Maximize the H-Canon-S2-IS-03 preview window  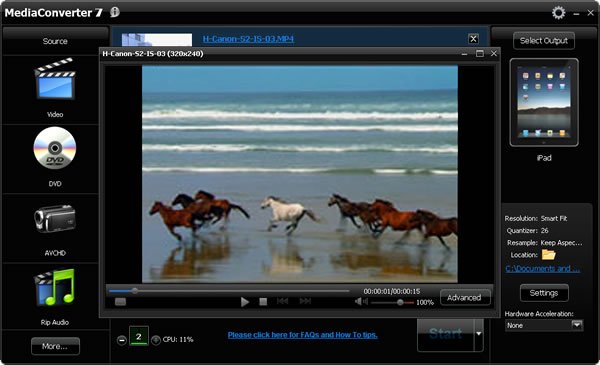pyautogui.click(x=480, y=54)
